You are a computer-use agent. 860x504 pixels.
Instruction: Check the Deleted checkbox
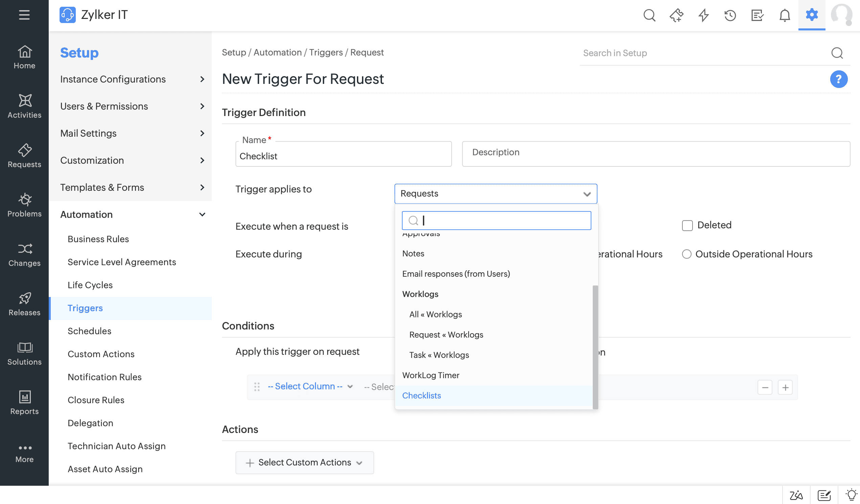[x=687, y=225]
